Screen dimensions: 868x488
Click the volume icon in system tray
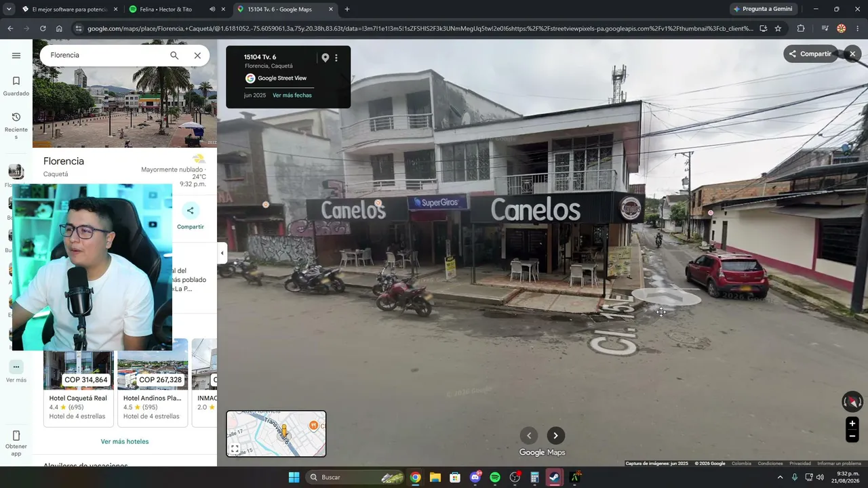820,477
